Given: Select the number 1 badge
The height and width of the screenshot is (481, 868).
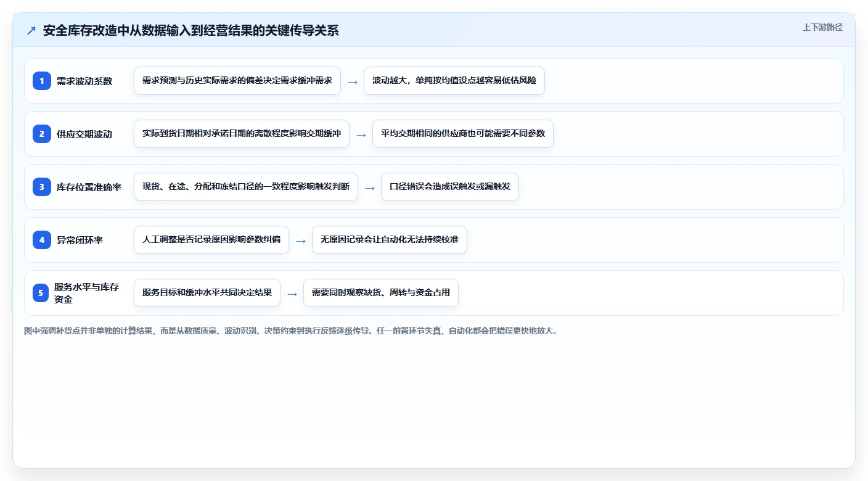Looking at the screenshot, I should coord(42,81).
